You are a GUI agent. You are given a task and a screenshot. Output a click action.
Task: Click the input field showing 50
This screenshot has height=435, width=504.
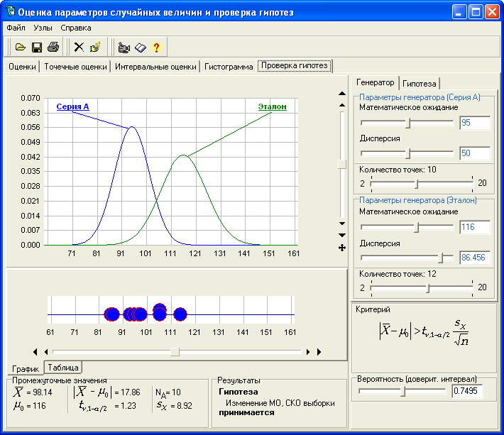click(x=475, y=153)
